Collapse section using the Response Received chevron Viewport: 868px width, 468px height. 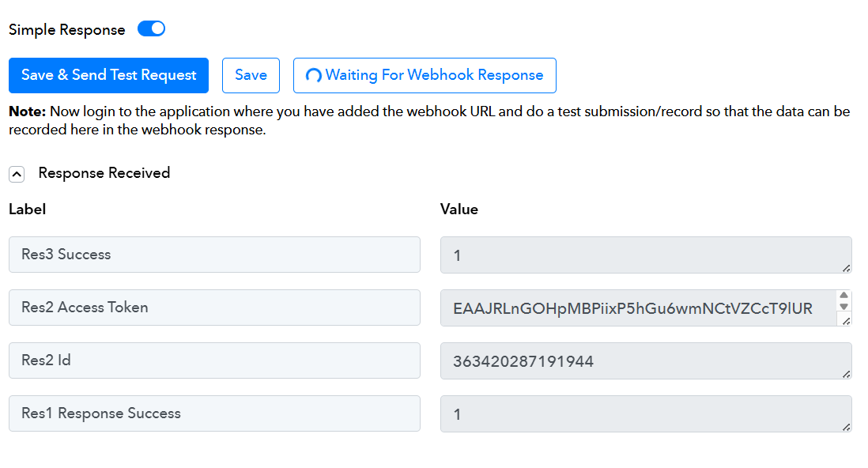[17, 174]
